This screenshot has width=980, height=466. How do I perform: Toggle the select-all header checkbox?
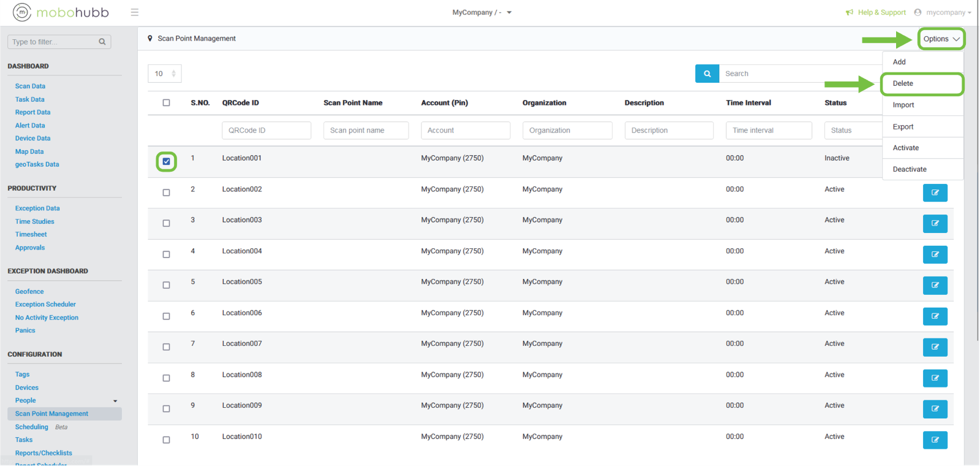pos(166,102)
